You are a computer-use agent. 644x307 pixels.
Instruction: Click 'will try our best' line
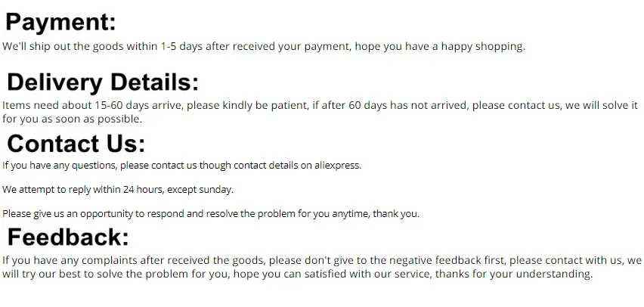(x=44, y=274)
